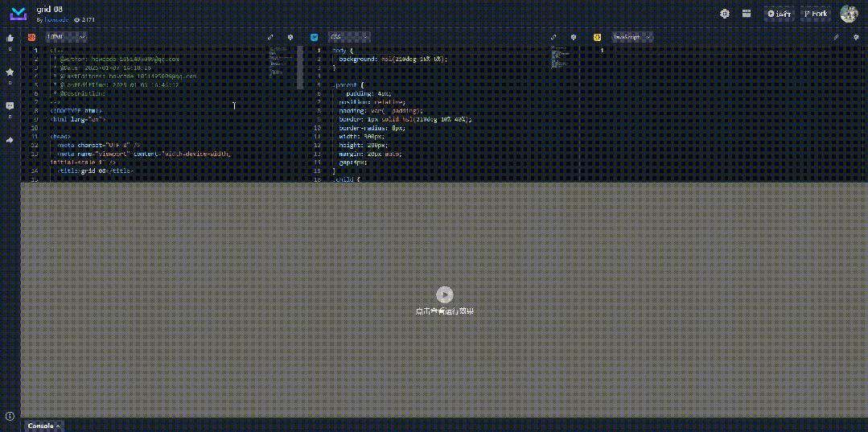
Task: Click the HTML editor minimap scrollbar
Action: (300, 68)
